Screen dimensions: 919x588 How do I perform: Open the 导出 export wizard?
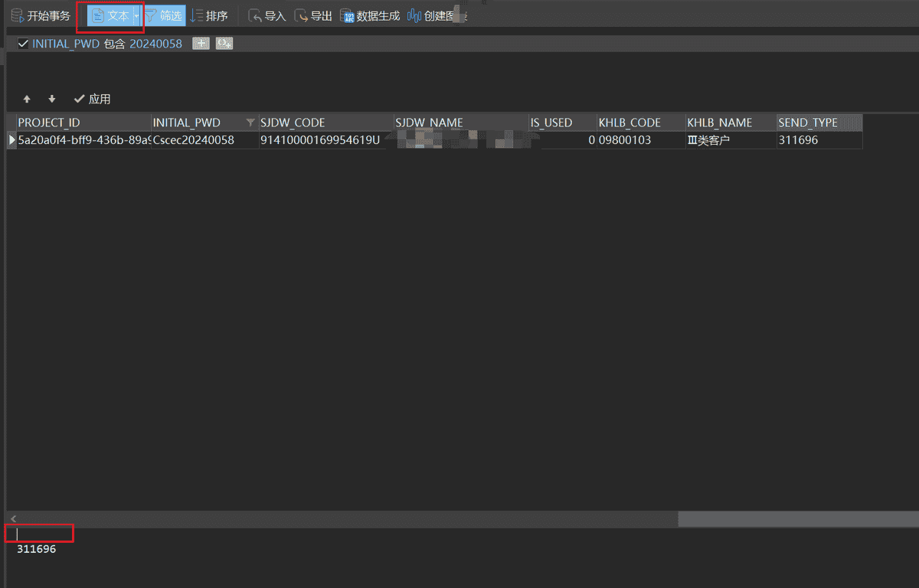313,16
